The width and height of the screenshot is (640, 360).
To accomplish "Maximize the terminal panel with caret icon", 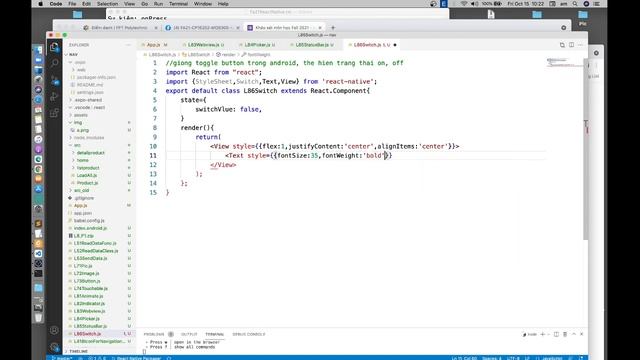I will [x=573, y=334].
